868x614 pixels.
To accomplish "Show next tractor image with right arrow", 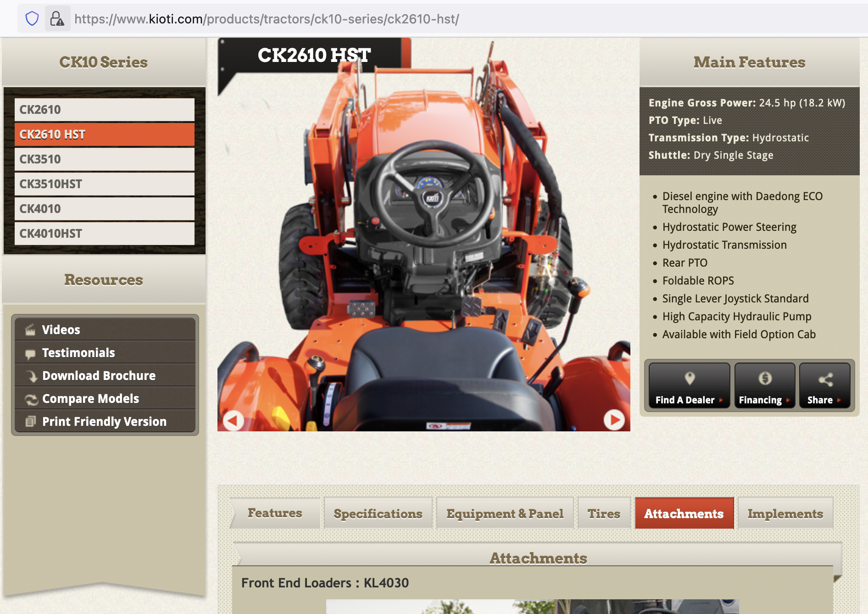I will pos(614,420).
